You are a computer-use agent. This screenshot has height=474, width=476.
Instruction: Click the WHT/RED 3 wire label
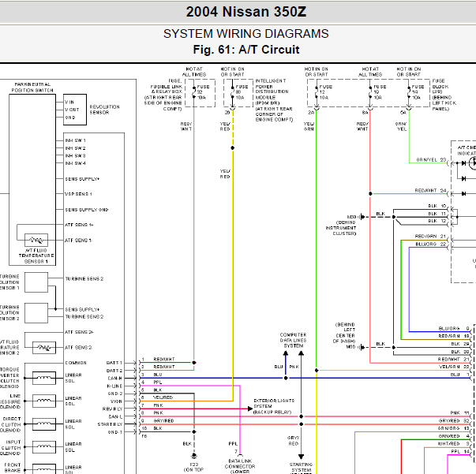(x=454, y=444)
